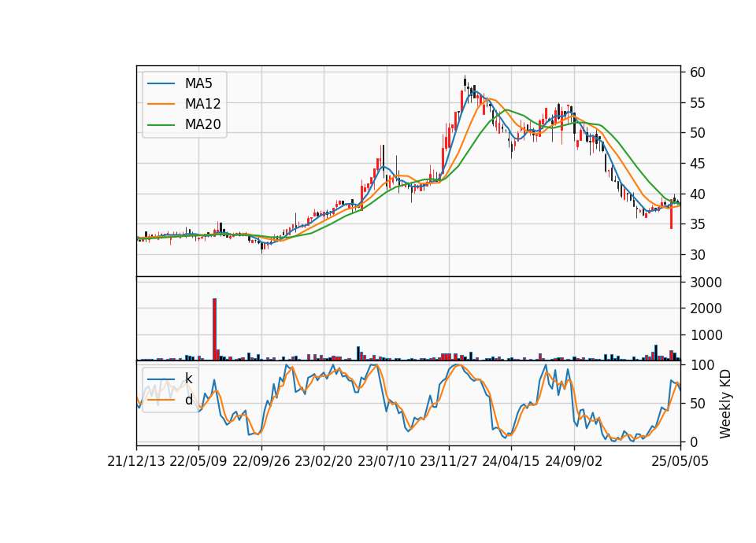756x543 pixels.
Task: Click the 22/05/09 date label
Action: point(198,461)
